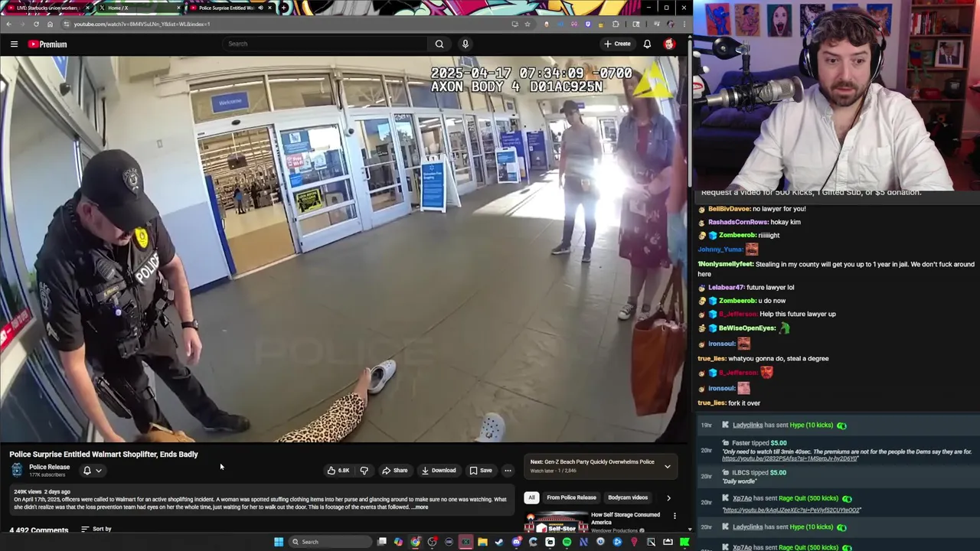Open Xp7Ao's Rage Quit YouTube link
980x551 pixels.
(x=792, y=510)
